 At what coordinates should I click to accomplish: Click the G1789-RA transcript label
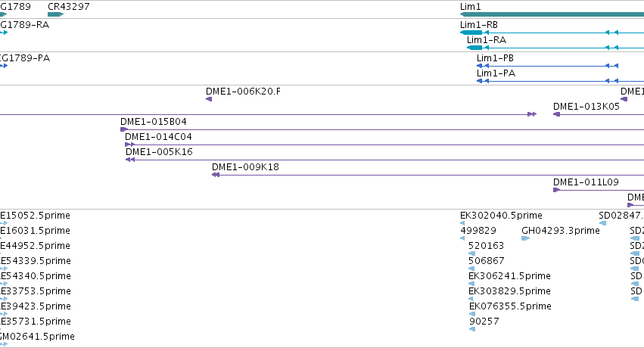(x=25, y=25)
